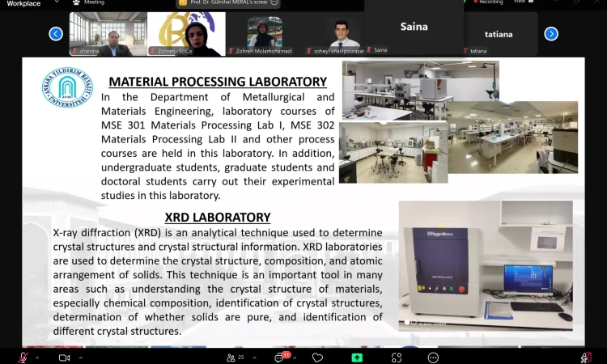Expand video options arrow beside the camera
Image resolution: width=607 pixels, height=364 pixels.
click(80, 358)
